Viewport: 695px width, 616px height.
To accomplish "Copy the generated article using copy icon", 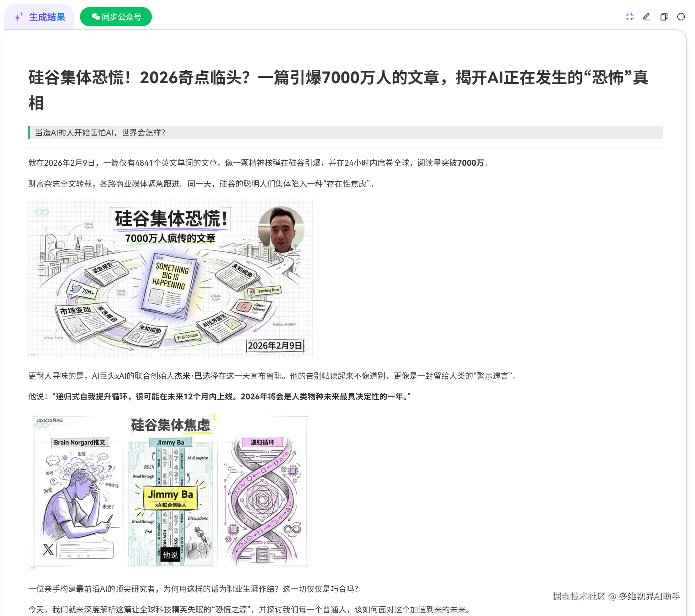I will pos(664,17).
